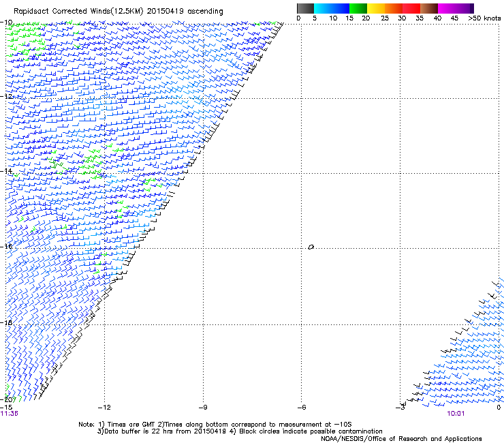Screen dimensions: 504x443
Task: Click the '-15' longitude axis label
Action: click(x=6, y=408)
